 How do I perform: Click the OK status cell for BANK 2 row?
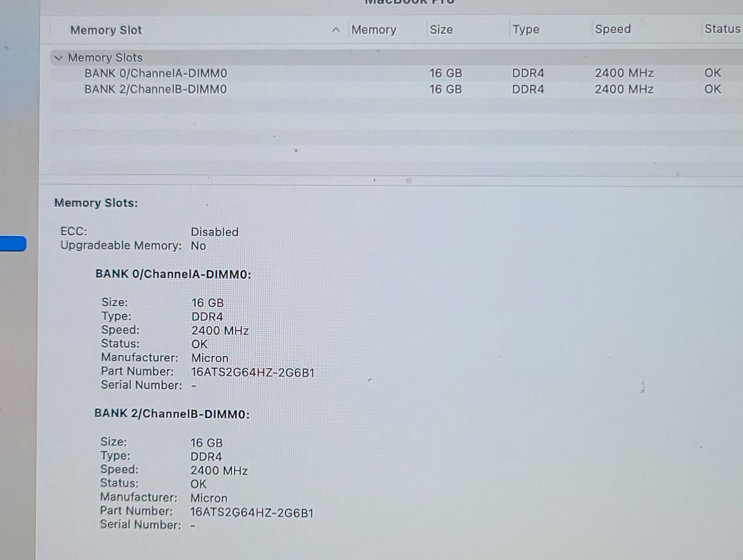click(712, 89)
